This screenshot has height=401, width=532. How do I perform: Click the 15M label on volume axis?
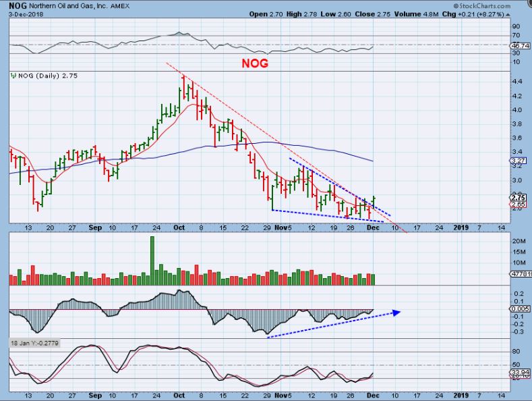519,252
